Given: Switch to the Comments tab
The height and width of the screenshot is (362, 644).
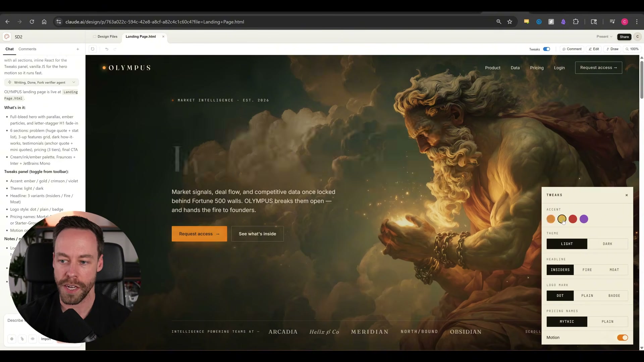Looking at the screenshot, I should coord(27,49).
